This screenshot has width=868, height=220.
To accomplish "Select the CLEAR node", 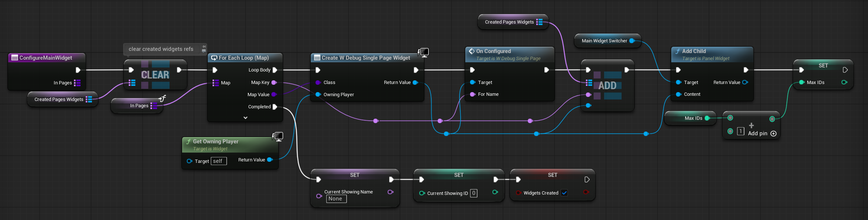I will coord(155,75).
